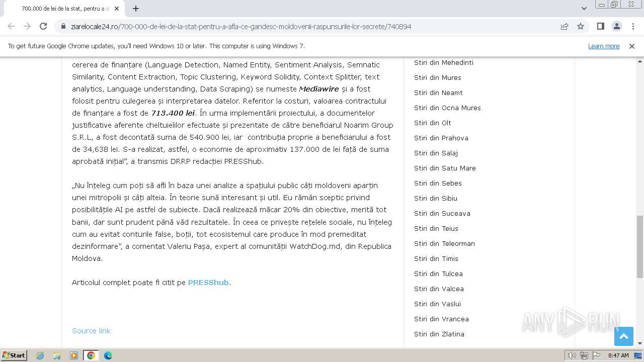Image resolution: width=644 pixels, height=362 pixels.
Task: Open Stiri din Zlatina
Action: click(439, 334)
